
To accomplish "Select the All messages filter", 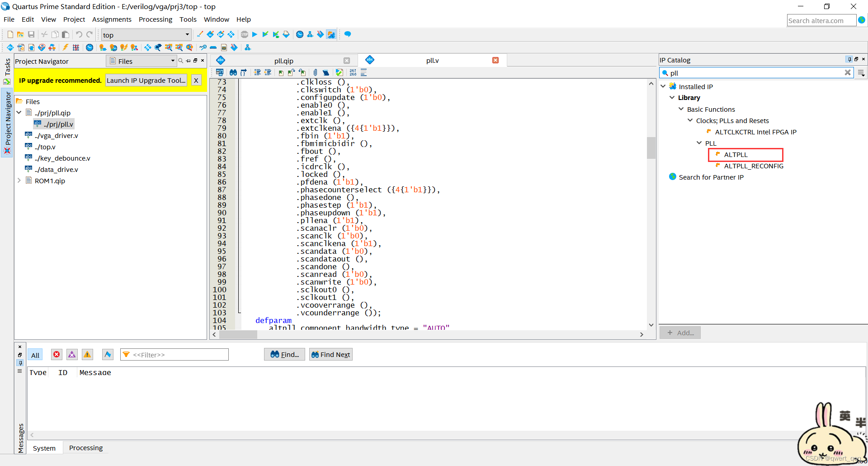I will [35, 355].
